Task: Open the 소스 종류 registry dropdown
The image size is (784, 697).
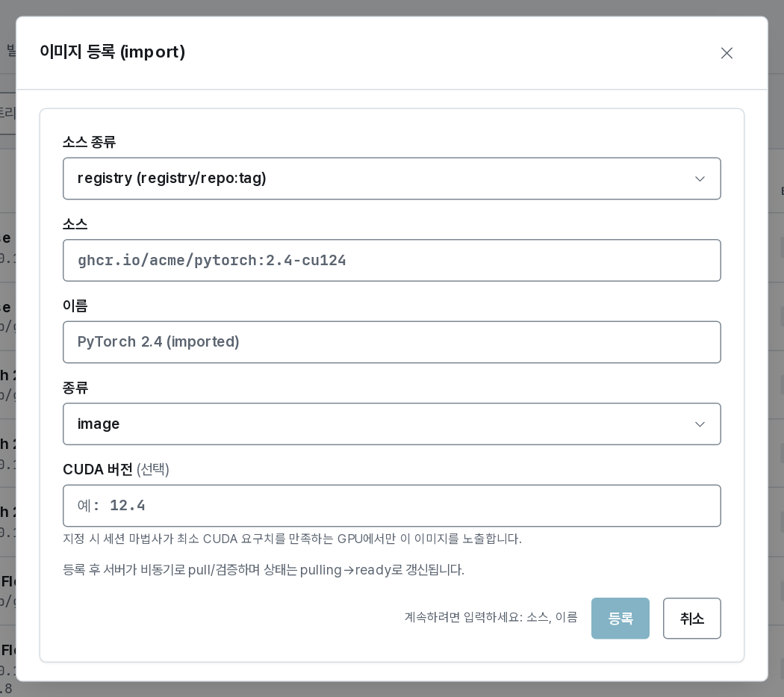Action: pyautogui.click(x=391, y=179)
